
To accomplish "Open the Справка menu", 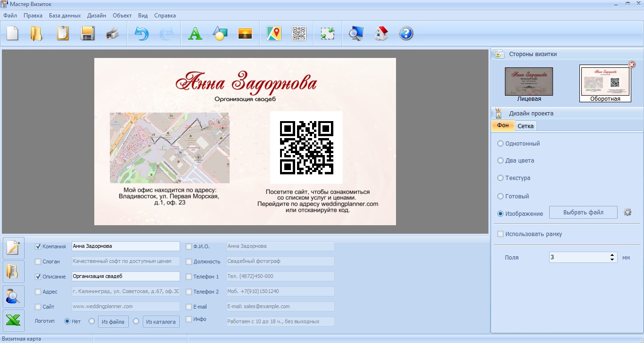I will pyautogui.click(x=165, y=15).
